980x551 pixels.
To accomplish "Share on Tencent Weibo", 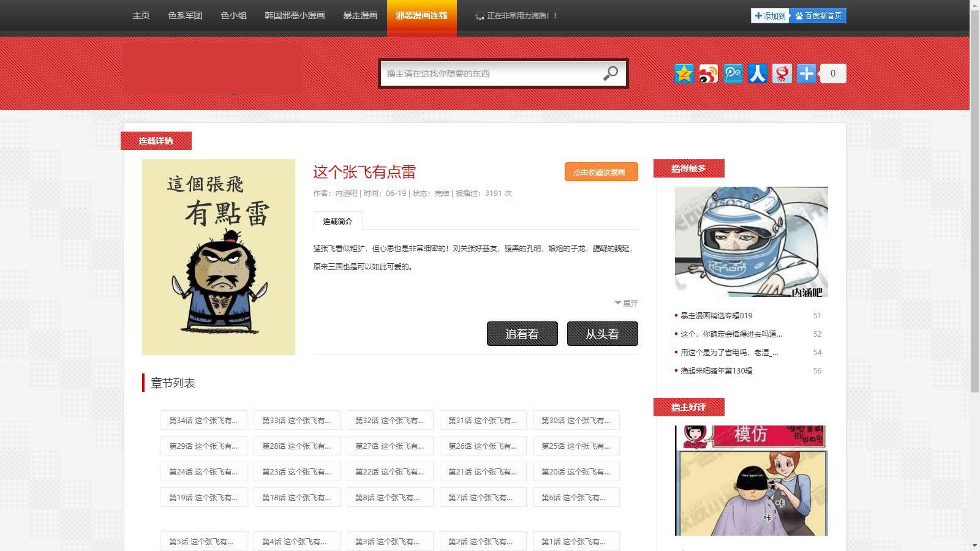I will tap(733, 73).
